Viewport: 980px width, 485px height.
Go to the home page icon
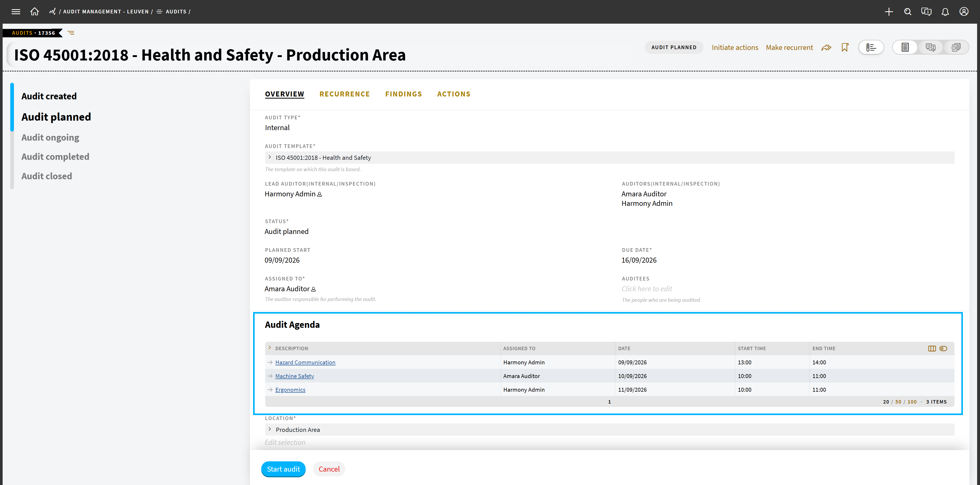coord(35,11)
